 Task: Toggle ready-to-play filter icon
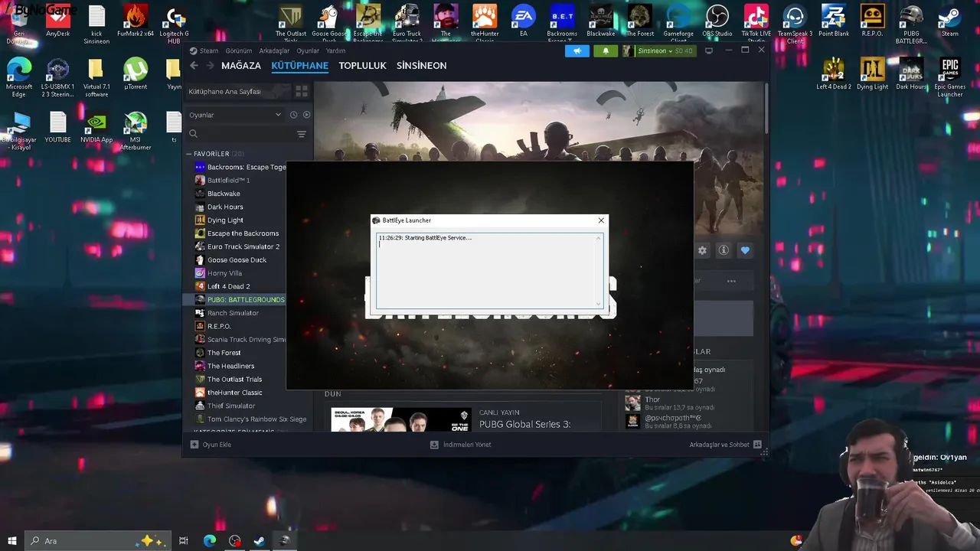pyautogui.click(x=306, y=115)
